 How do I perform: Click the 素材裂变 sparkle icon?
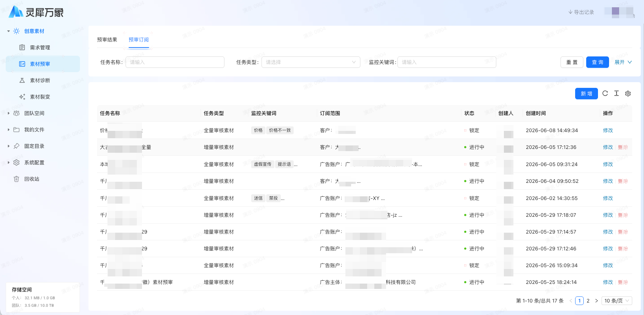tap(22, 97)
